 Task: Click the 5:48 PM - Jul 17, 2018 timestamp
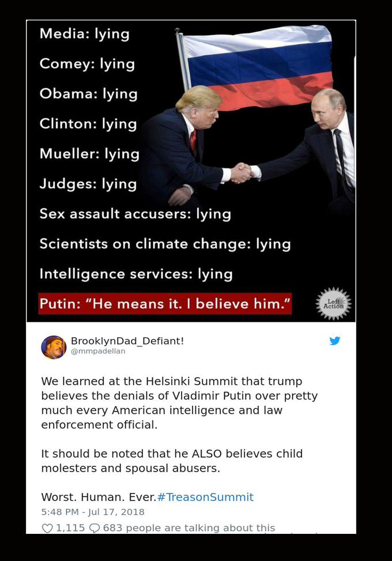tap(93, 512)
